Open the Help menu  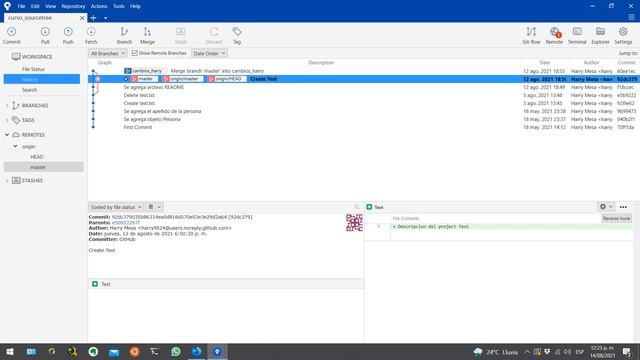135,6
